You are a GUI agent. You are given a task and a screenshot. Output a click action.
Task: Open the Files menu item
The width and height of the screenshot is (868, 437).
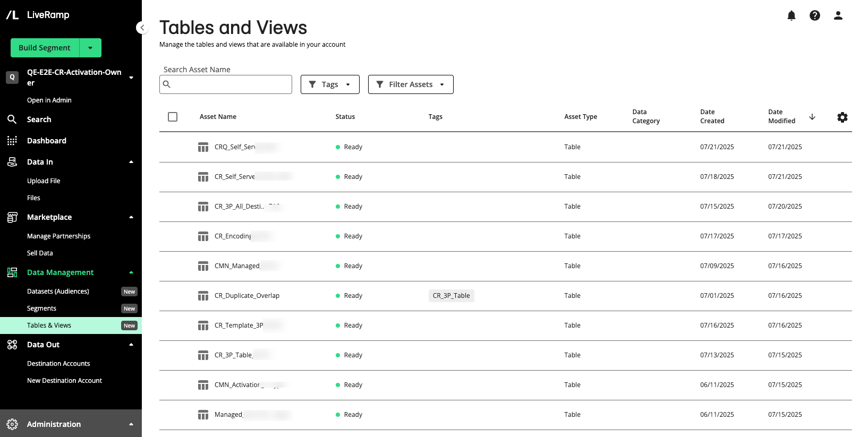tap(33, 198)
